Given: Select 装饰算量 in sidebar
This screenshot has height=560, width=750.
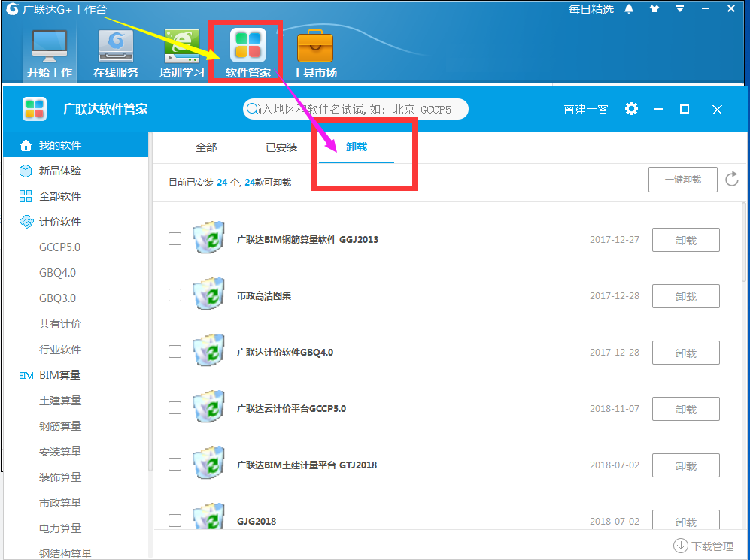Looking at the screenshot, I should click(59, 477).
